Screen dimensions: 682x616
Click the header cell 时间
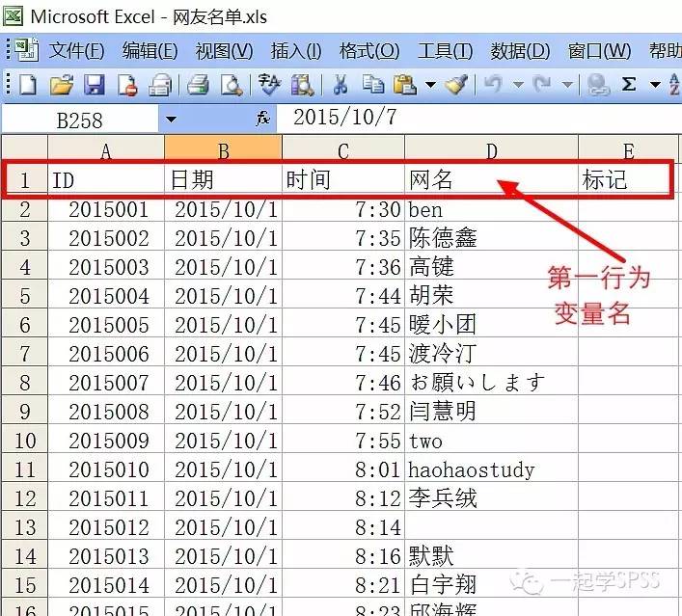tap(343, 180)
